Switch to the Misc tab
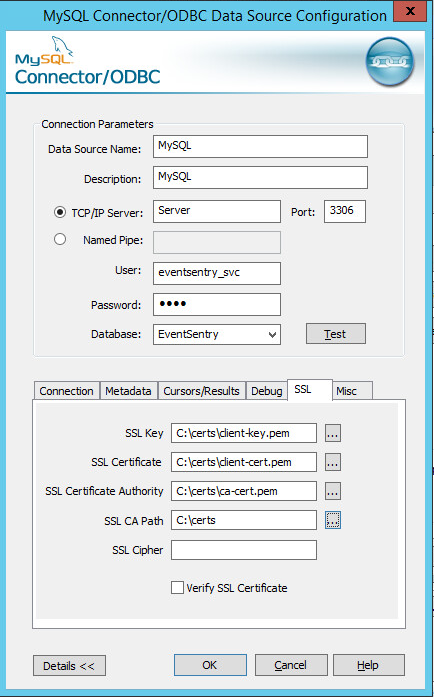This screenshot has width=434, height=697. pos(352,391)
